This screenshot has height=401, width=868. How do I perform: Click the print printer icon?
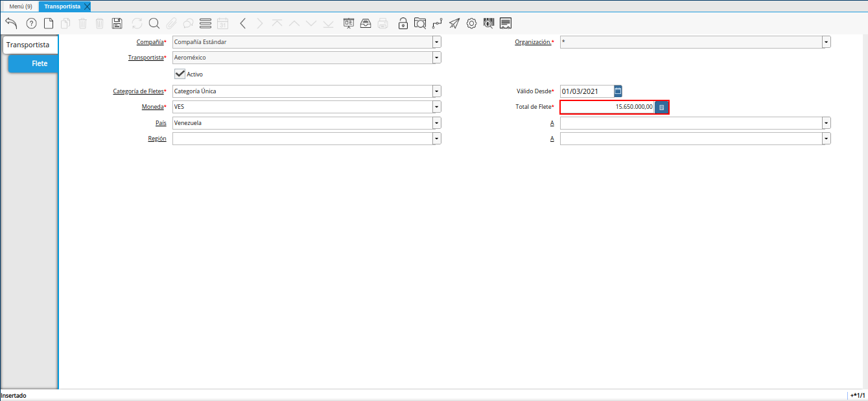(383, 23)
